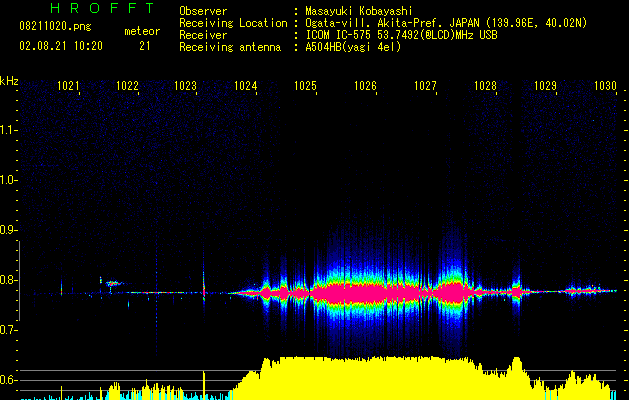The width and height of the screenshot is (629, 400).
Task: Click antenna value A504HB(yagi 4el)
Action: (353, 47)
